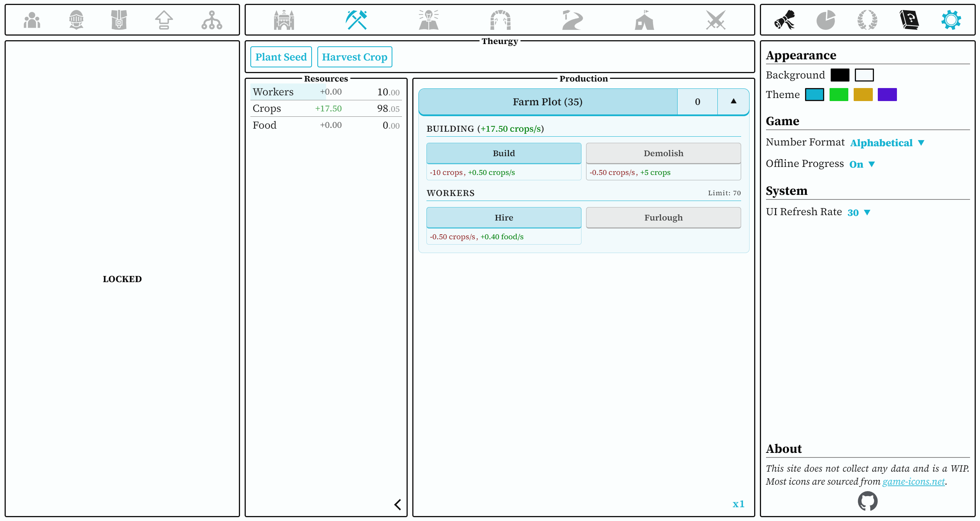Open the laurel wreath achievements icon
The image size is (980, 521).
867,20
